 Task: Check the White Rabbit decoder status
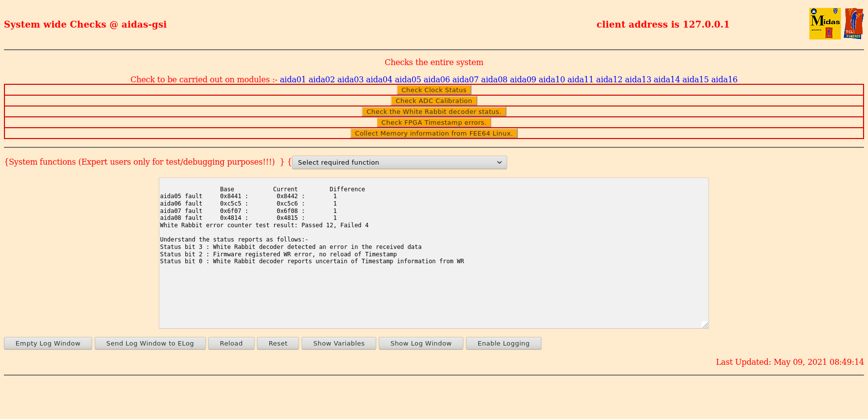pyautogui.click(x=434, y=112)
